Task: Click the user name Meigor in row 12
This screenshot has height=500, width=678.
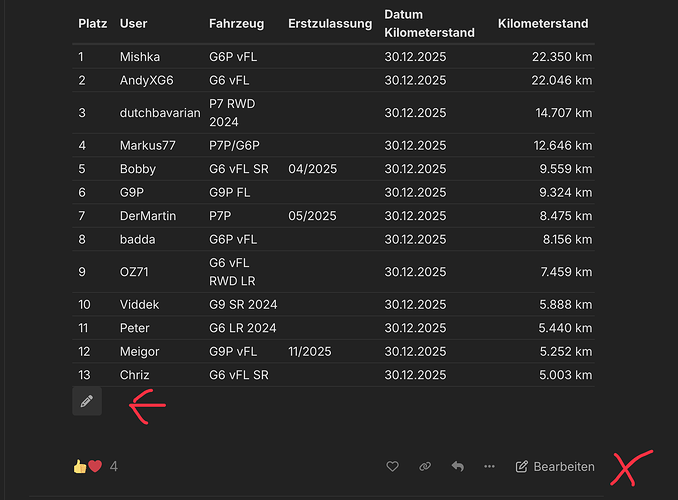Action: click(139, 351)
